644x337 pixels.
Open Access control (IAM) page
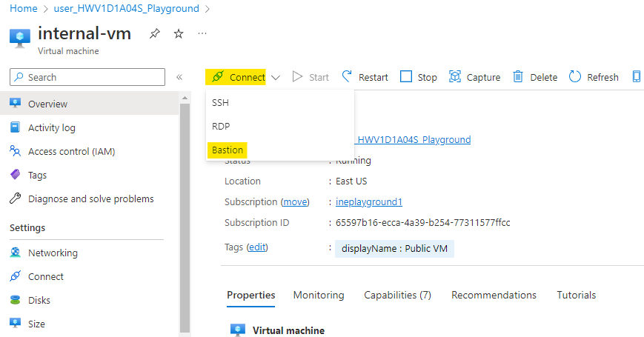point(71,151)
